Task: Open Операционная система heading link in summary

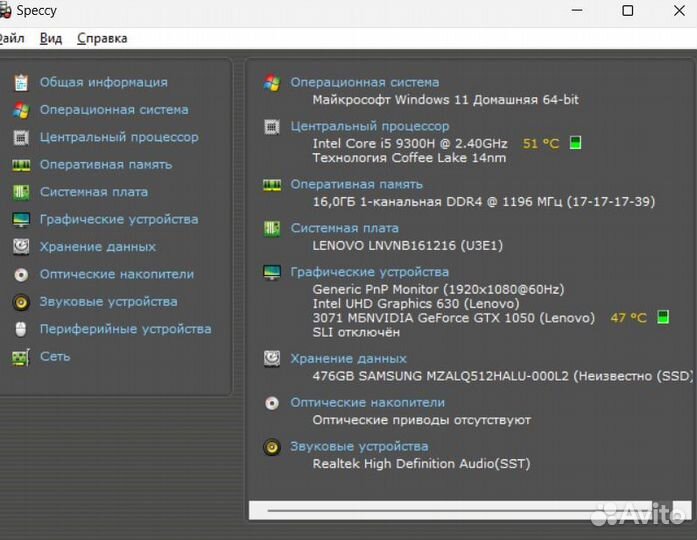Action: point(365,82)
